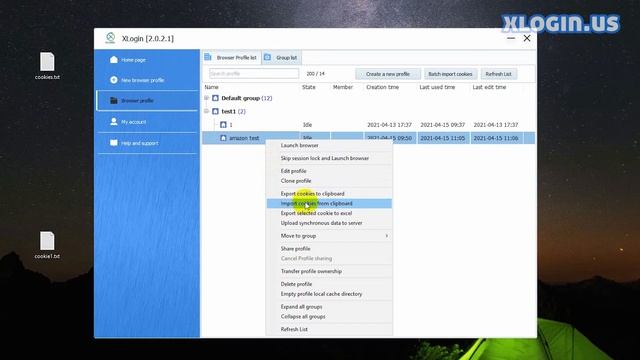Click last used time 2021-04-15 09:37 cell
This screenshot has height=360, width=640.
(442, 124)
